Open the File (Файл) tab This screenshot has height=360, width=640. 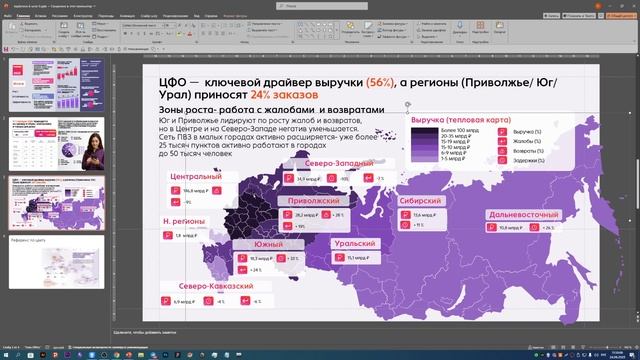[8, 16]
